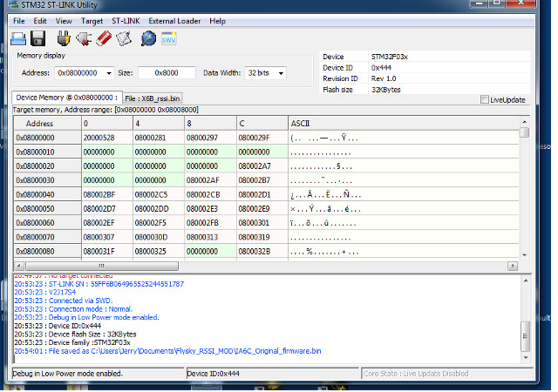Click the memory table's scroll up arrow
The height and width of the screenshot is (392, 558).
pos(524,122)
